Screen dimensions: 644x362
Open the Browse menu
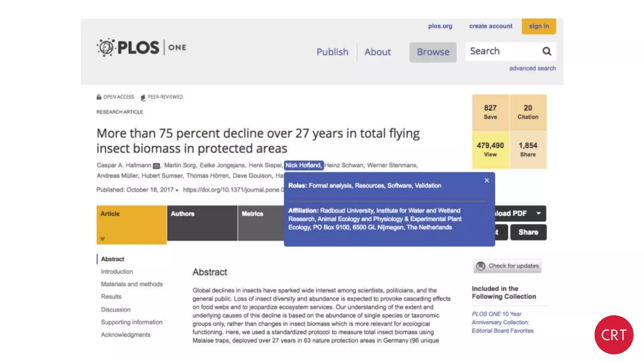tap(433, 52)
